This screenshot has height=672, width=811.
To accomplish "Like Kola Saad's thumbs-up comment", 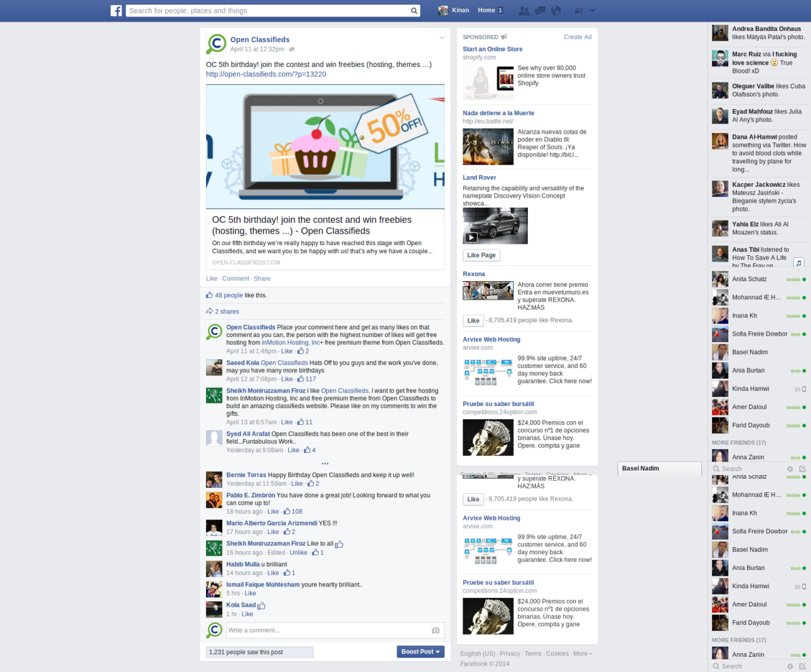I will (247, 614).
